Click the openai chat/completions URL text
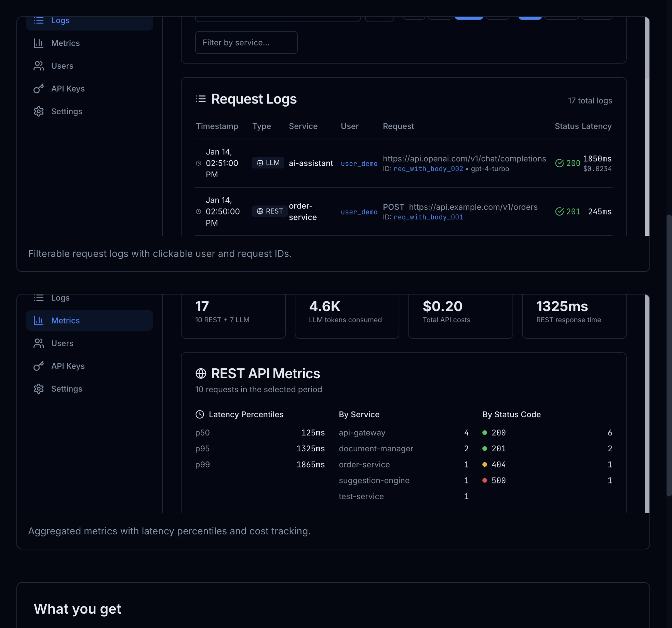672x628 pixels. point(464,159)
